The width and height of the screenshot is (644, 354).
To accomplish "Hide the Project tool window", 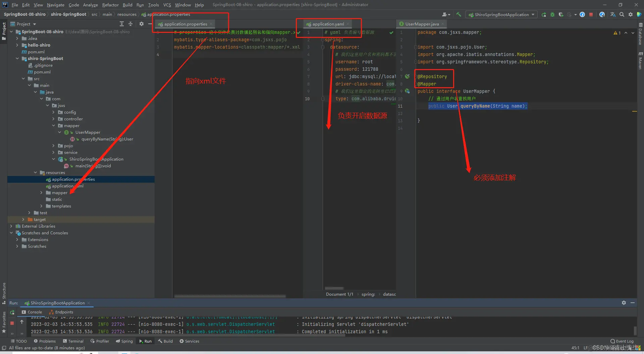I will tap(150, 24).
